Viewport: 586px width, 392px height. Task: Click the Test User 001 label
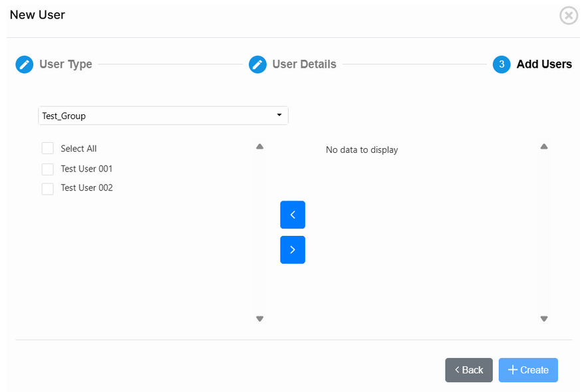86,169
